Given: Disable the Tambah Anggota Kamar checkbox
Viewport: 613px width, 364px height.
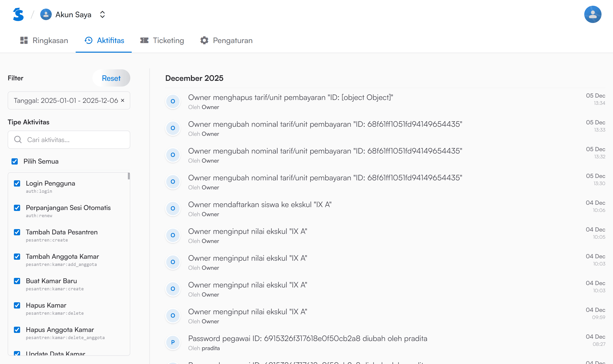Looking at the screenshot, I should [x=17, y=257].
